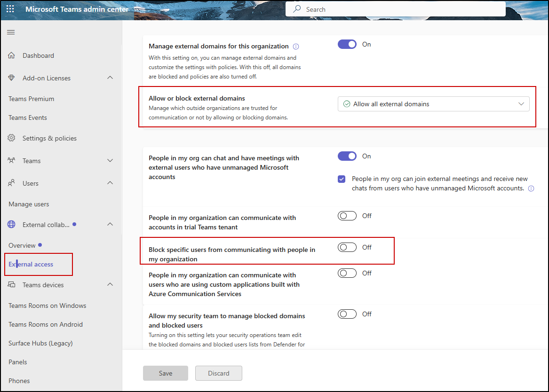The image size is (549, 392).
Task: Click the Discard button
Action: click(x=218, y=373)
